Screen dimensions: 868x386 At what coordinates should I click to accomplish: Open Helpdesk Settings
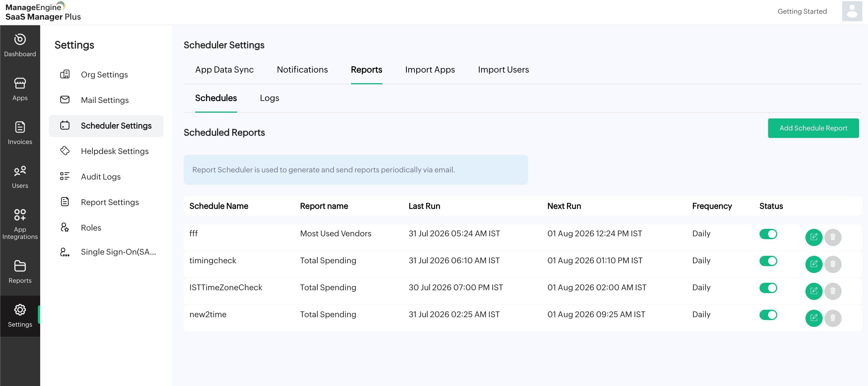[x=106, y=151]
